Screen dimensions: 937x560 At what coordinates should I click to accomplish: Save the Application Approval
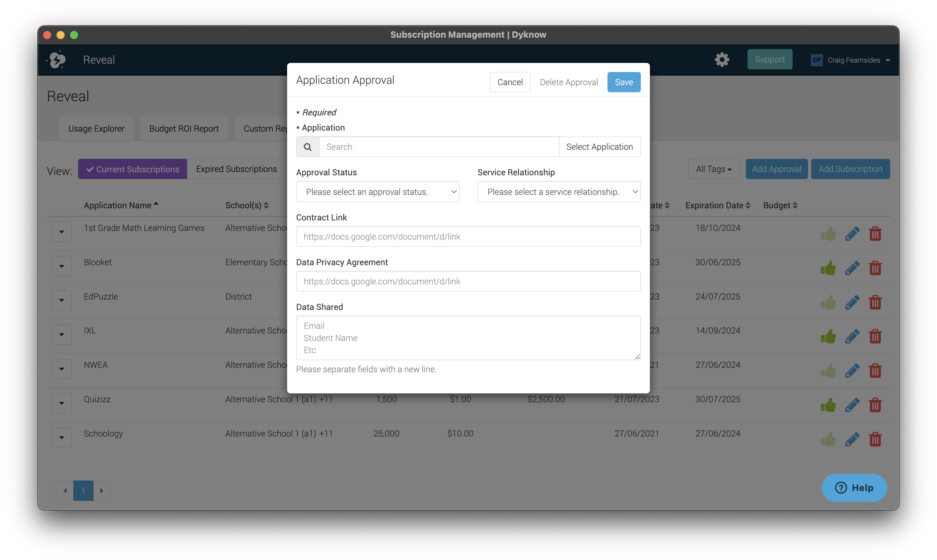click(x=624, y=82)
